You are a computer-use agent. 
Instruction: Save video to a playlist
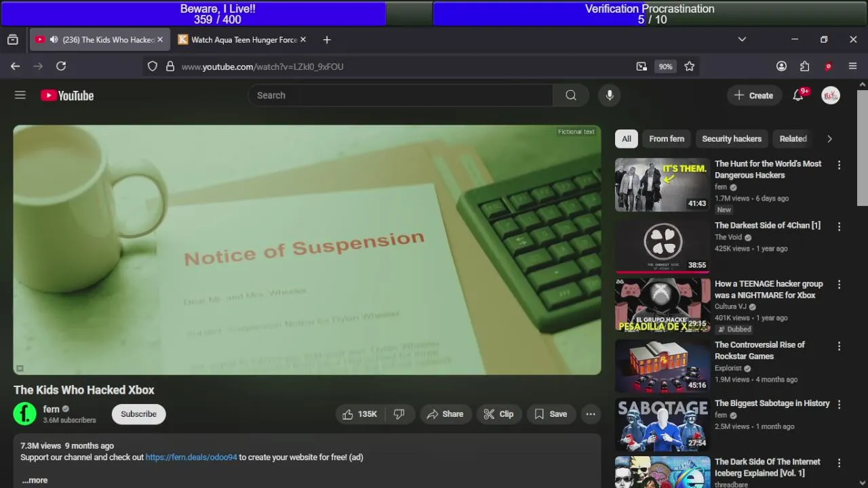[551, 414]
